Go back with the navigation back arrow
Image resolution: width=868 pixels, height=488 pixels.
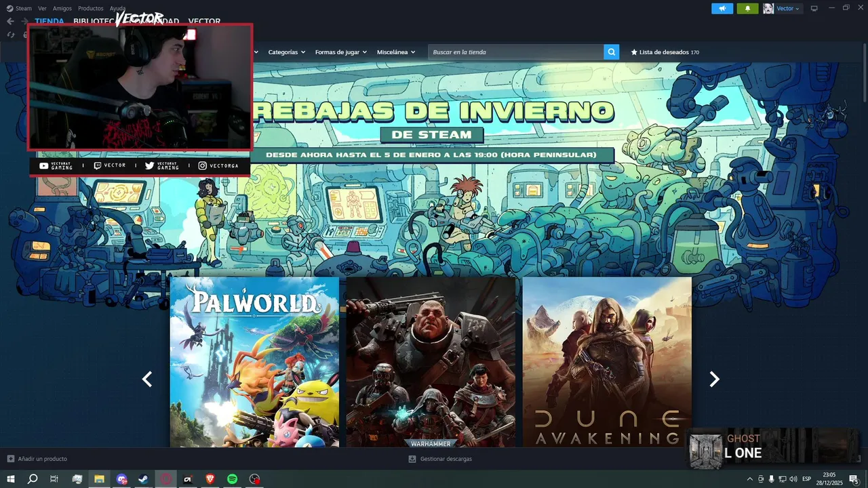tap(10, 21)
